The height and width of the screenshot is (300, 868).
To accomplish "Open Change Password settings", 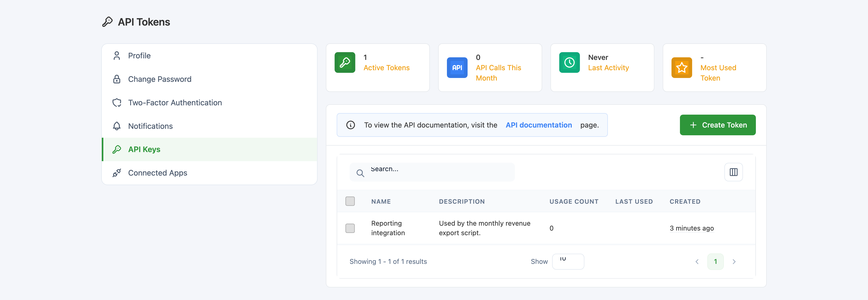I will [209, 79].
